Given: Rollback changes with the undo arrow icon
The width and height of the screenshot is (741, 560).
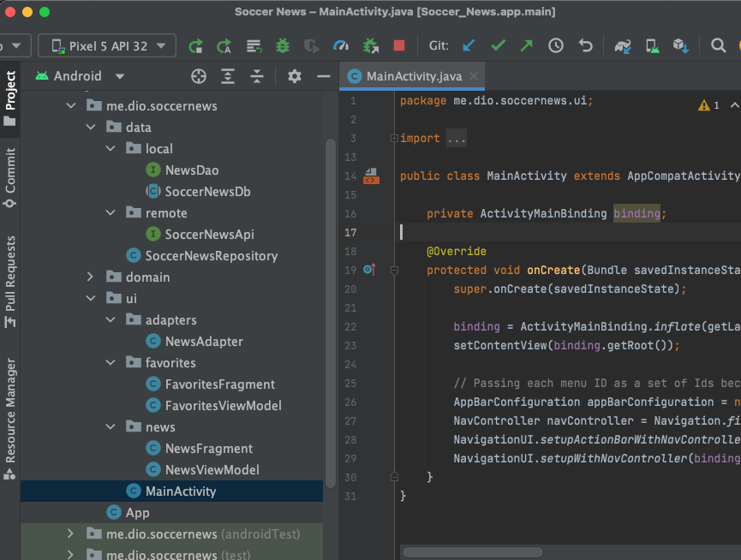Looking at the screenshot, I should pyautogui.click(x=586, y=45).
